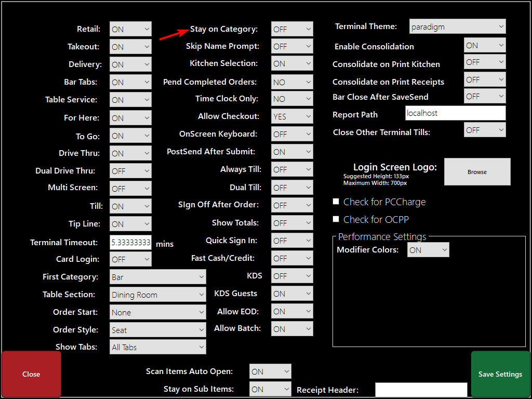Open the Dual Till dropdown
This screenshot has width=532, height=399.
click(x=292, y=188)
